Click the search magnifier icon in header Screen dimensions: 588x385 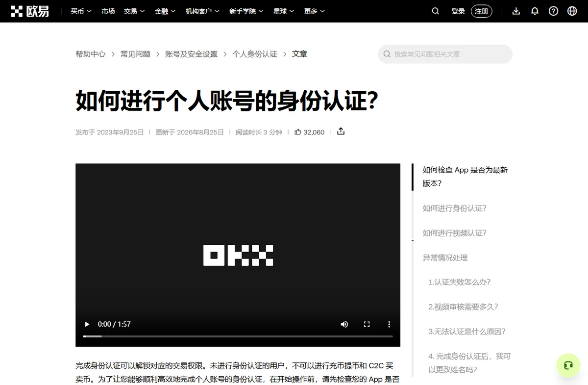436,11
